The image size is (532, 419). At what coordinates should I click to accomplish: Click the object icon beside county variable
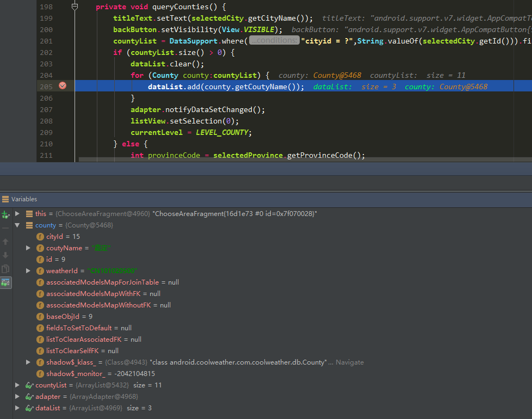pos(29,225)
